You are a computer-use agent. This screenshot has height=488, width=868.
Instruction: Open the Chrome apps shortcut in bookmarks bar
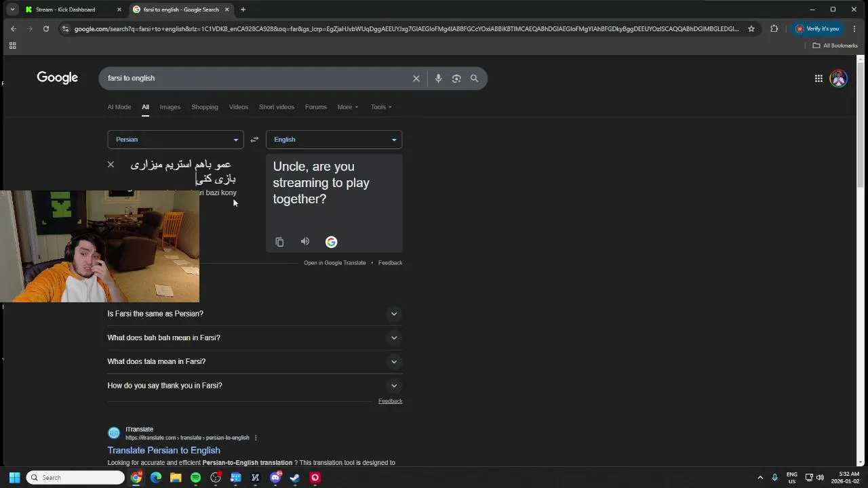[12, 45]
